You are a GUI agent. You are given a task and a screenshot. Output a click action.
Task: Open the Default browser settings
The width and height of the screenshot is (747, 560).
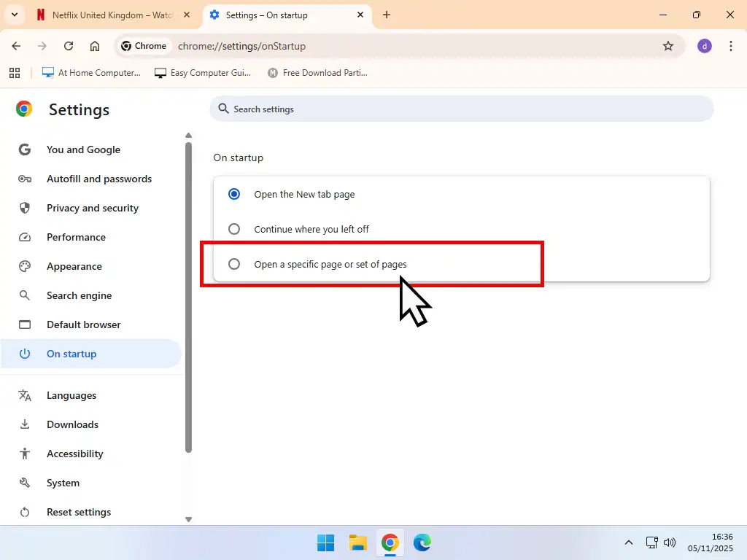point(83,324)
